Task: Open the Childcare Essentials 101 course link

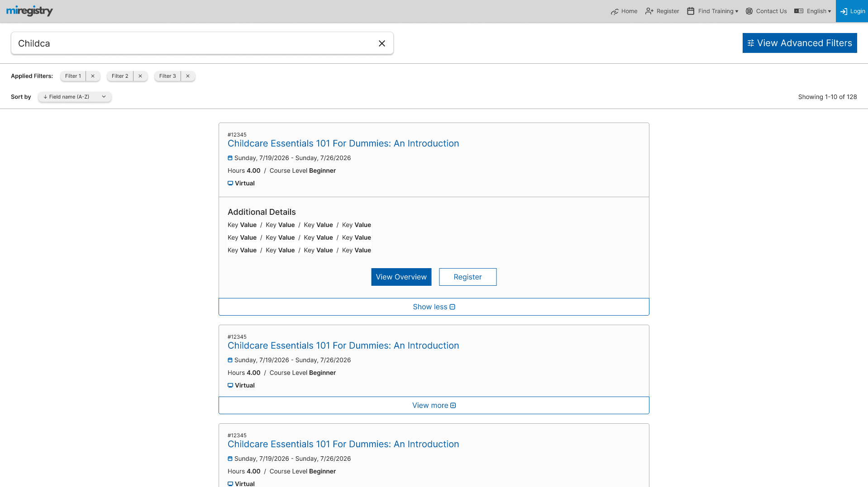Action: (343, 143)
